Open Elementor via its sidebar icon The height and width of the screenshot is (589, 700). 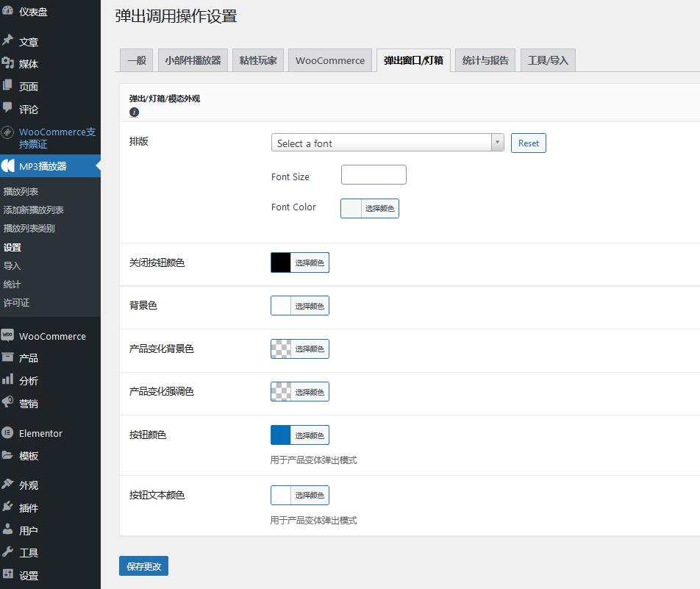click(7, 432)
